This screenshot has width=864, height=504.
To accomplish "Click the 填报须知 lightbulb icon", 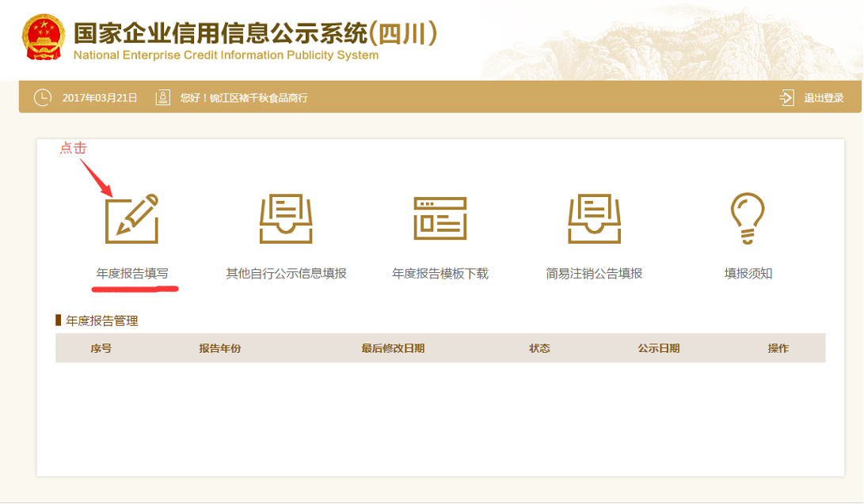I will [748, 219].
